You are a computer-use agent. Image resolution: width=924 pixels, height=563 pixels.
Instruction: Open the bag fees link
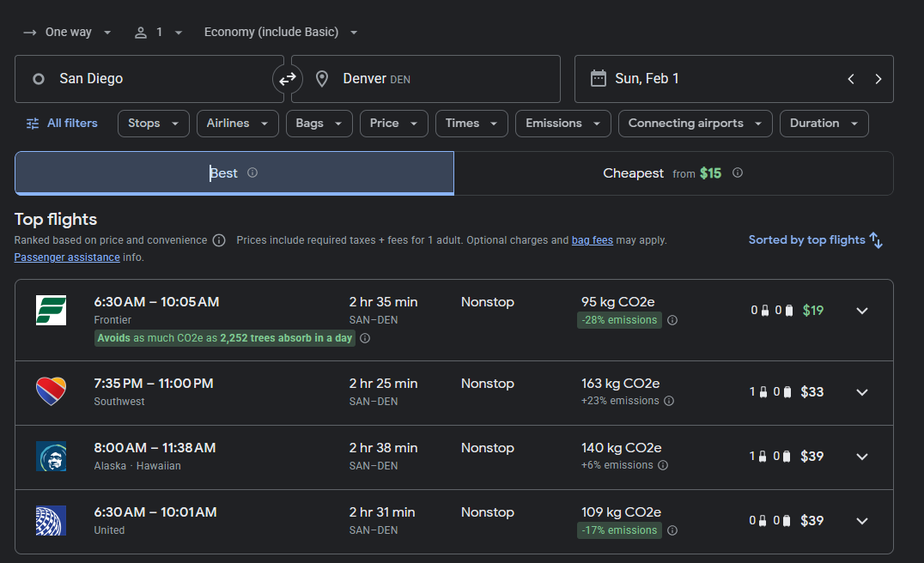592,240
